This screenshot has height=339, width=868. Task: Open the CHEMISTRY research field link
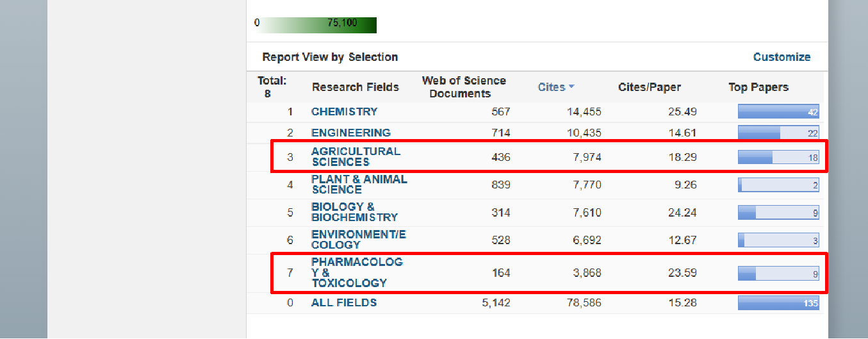coord(344,112)
